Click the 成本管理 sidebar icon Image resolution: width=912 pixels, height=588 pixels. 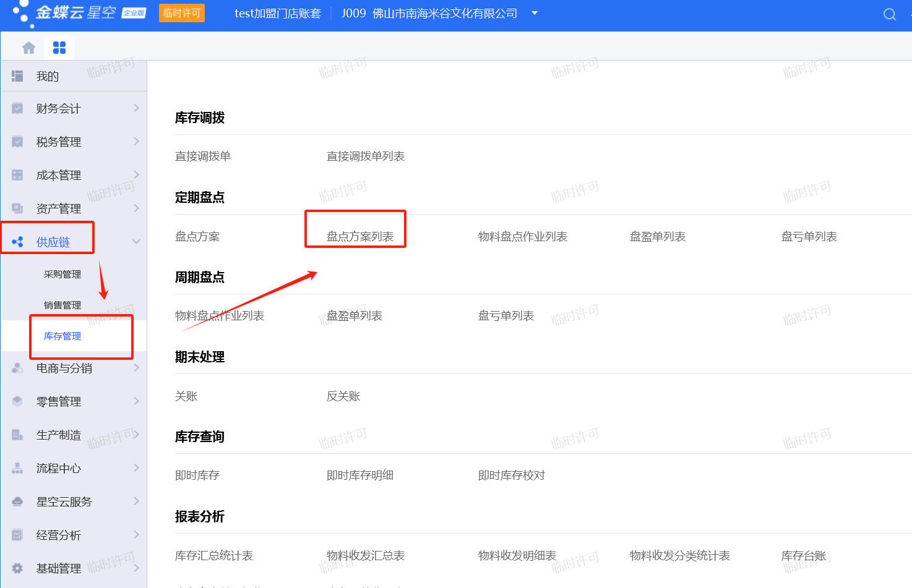17,175
